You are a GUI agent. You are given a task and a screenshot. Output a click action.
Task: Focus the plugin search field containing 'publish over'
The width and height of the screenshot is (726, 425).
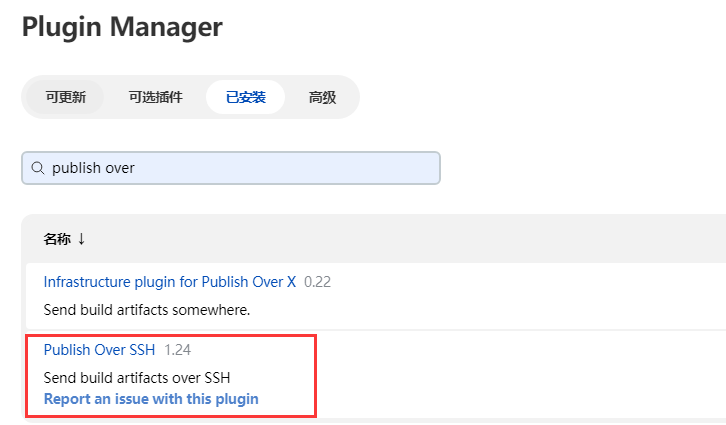tap(231, 168)
